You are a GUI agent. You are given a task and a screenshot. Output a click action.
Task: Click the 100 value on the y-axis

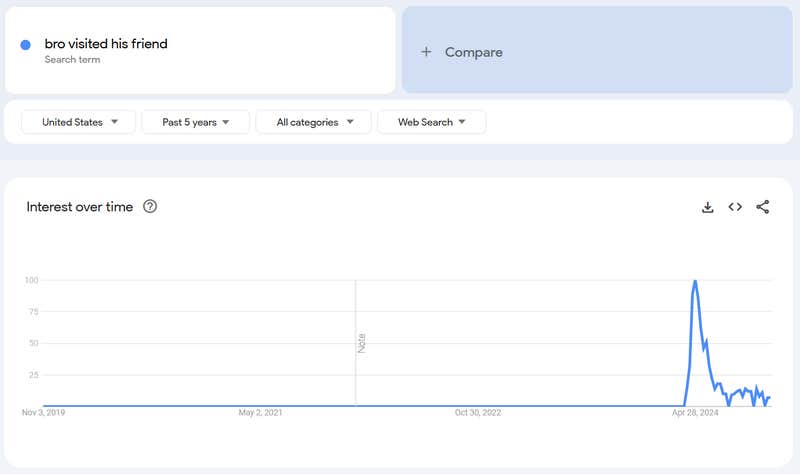point(32,280)
